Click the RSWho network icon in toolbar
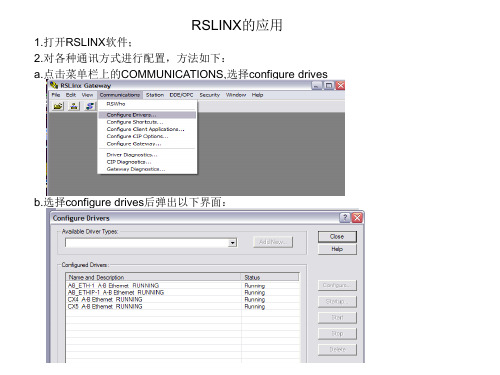 click(x=74, y=106)
